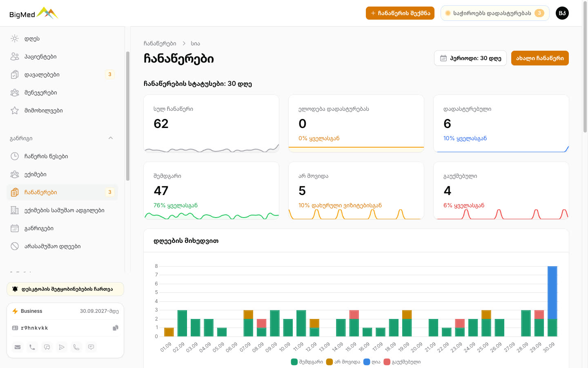Image resolution: width=588 pixels, height=368 pixels.
Task: Open the ВЈ user avatar menu
Action: pos(562,13)
